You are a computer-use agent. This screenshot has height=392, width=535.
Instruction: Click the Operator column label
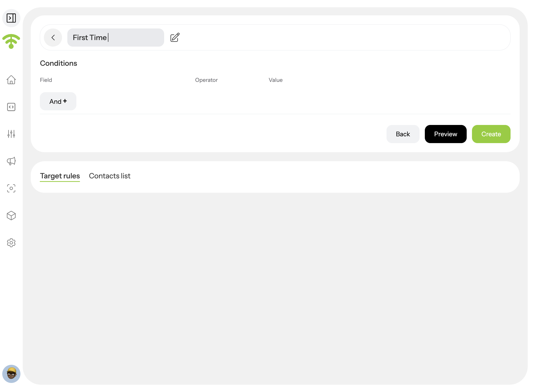206,80
